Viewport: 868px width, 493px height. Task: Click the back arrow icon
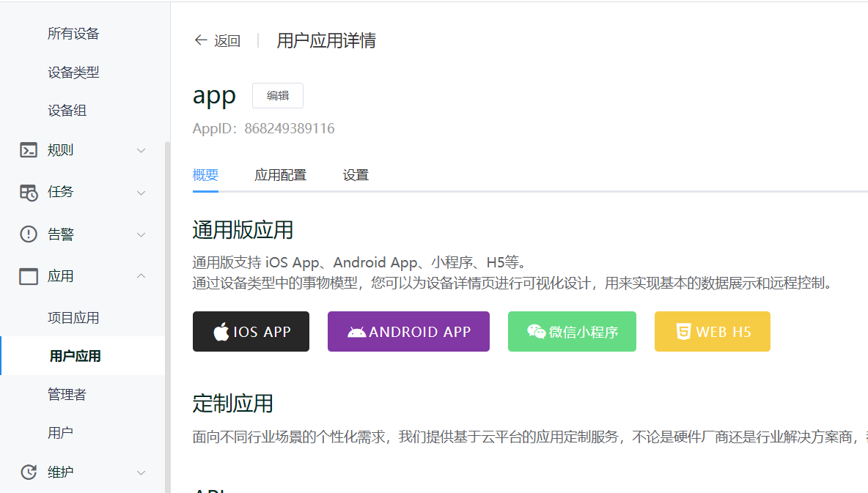200,40
